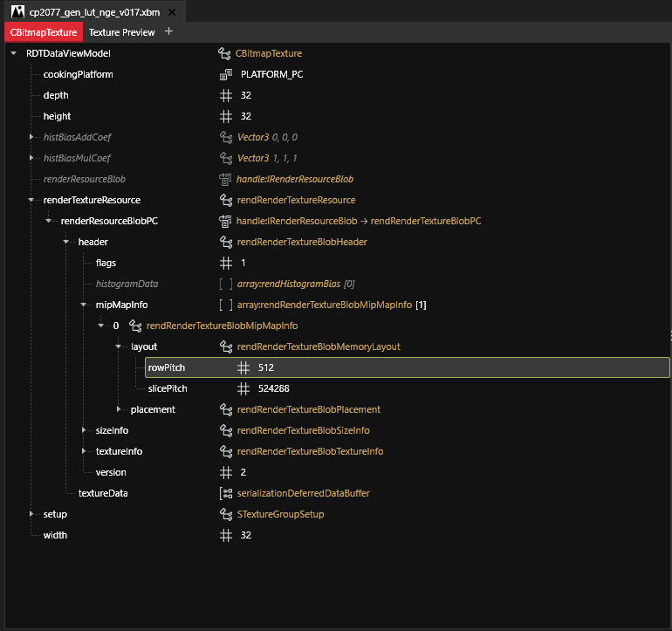Click the buffer icon next to serializationDeferredDataBuffer

coord(225,494)
